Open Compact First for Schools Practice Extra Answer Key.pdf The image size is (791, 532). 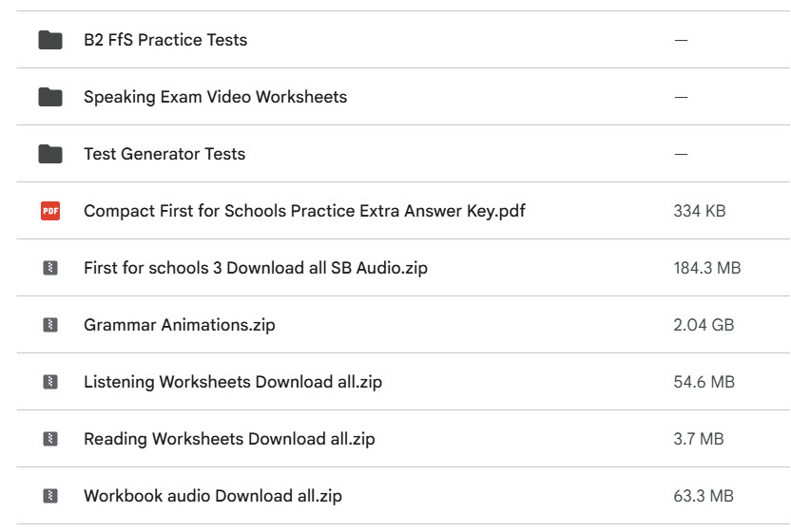304,211
